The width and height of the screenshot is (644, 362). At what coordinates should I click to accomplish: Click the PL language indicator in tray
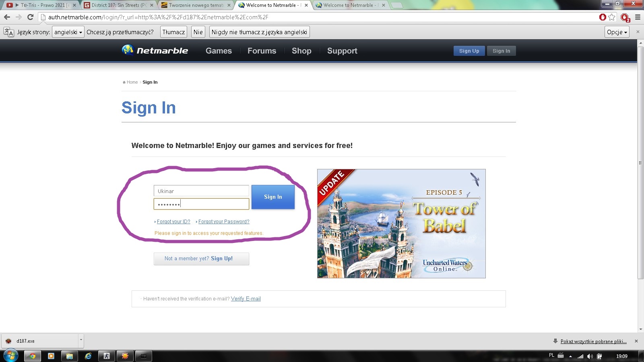[551, 355]
